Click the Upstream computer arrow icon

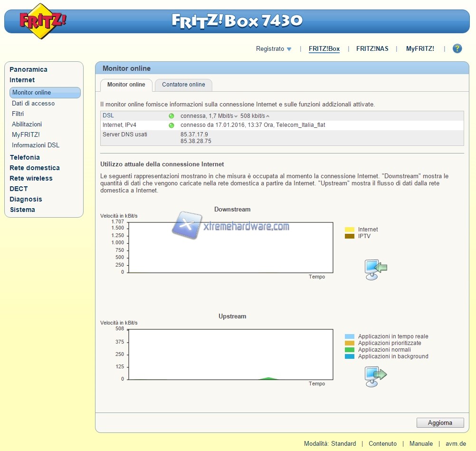pos(375,376)
